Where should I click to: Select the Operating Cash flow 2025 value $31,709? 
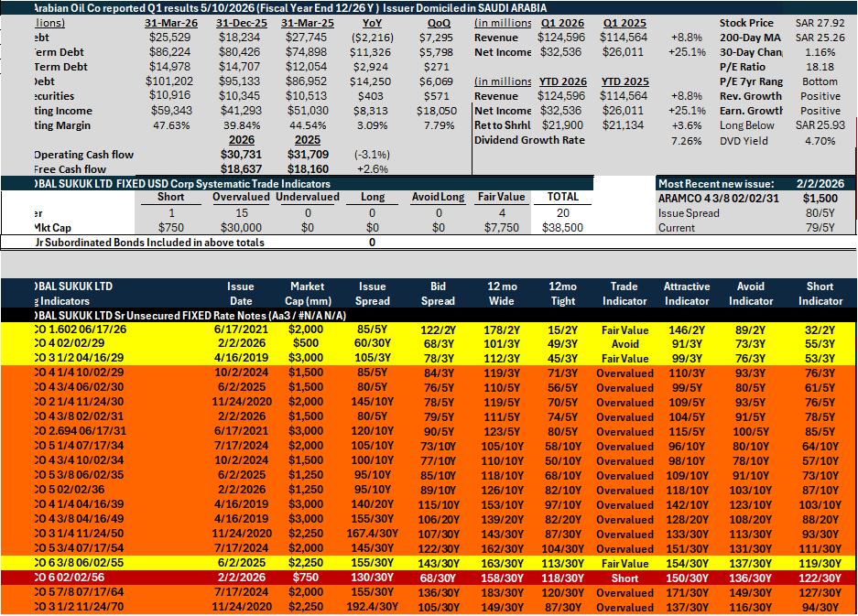click(308, 155)
